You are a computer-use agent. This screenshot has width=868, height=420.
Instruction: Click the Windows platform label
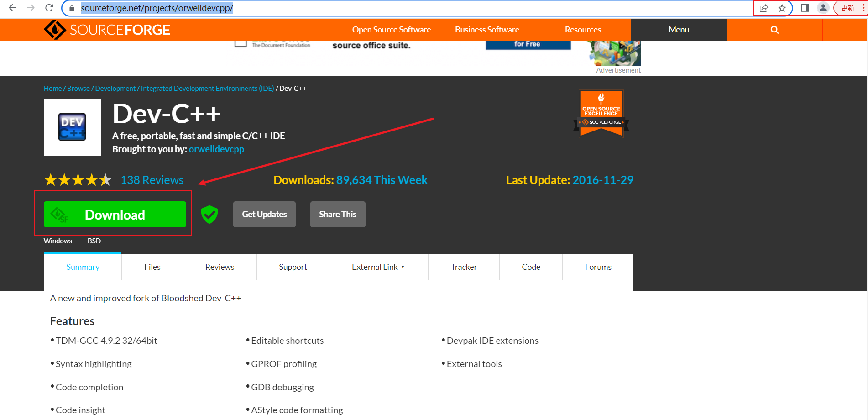[x=58, y=241]
